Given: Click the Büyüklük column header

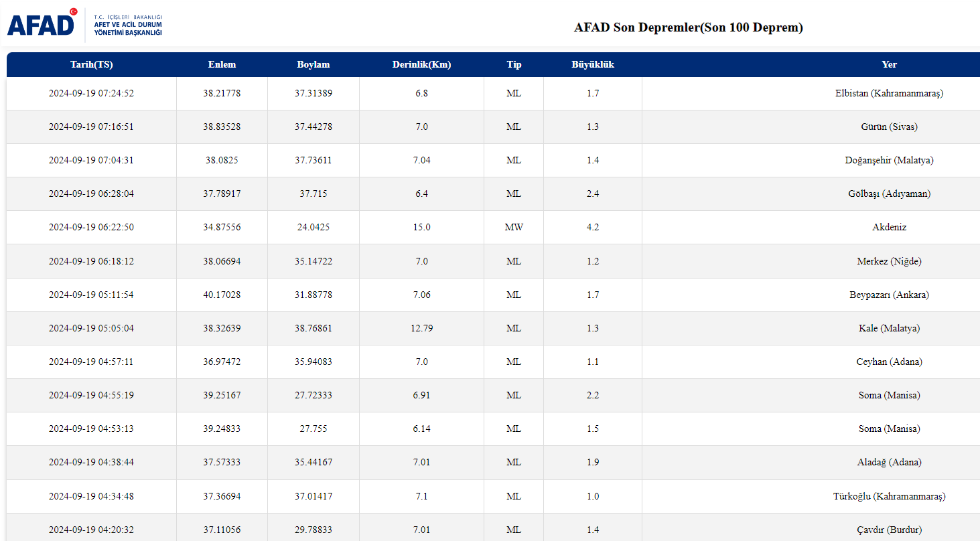Looking at the screenshot, I should (593, 65).
